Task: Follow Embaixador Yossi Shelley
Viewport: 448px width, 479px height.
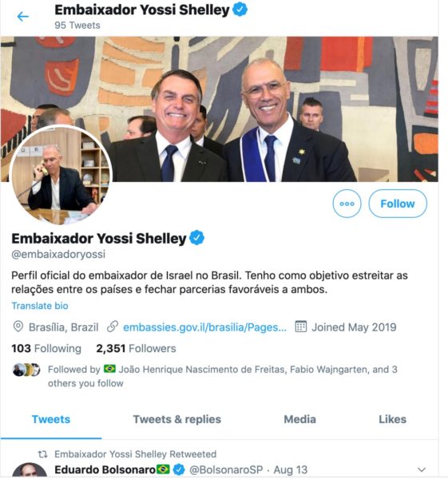Action: coord(398,204)
